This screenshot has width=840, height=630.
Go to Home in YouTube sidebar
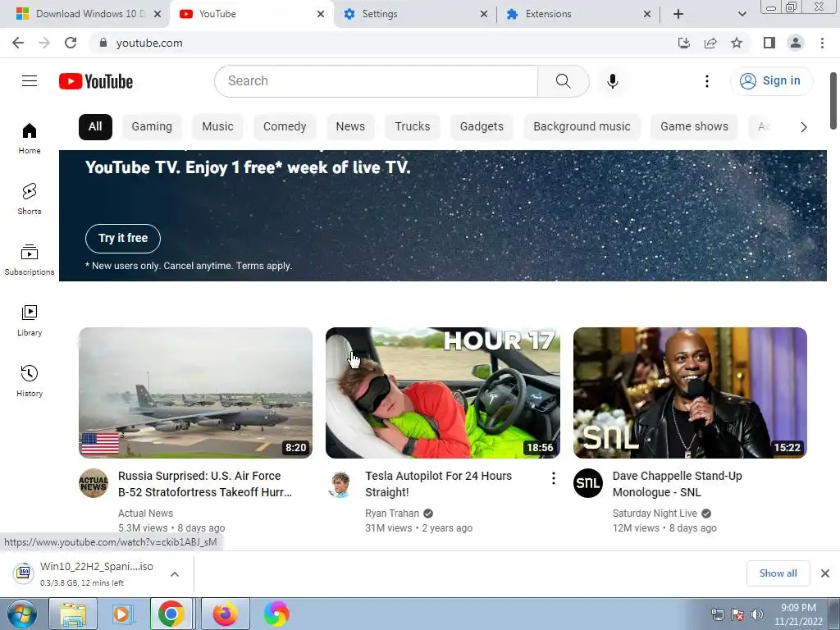coord(30,138)
